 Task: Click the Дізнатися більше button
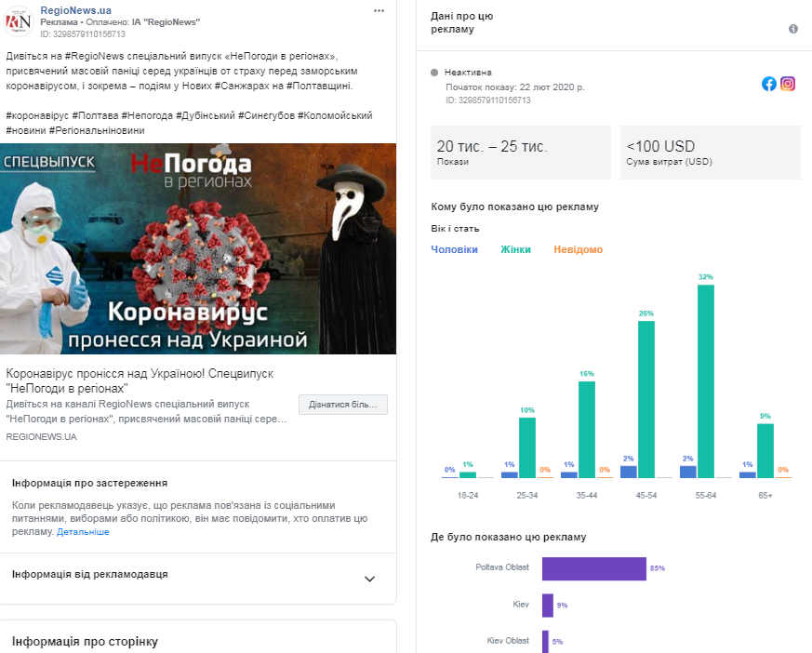(x=343, y=405)
